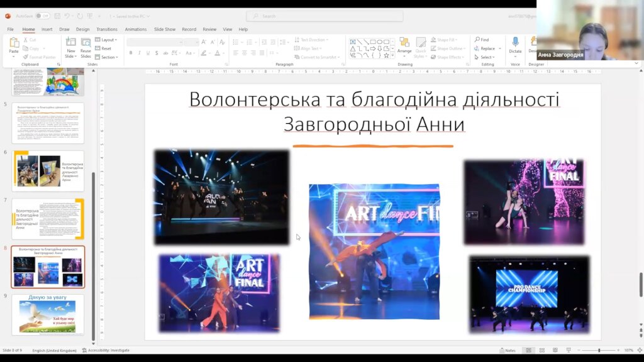Click the Replace button
Image resolution: width=644 pixels, height=362 pixels.
click(x=487, y=48)
